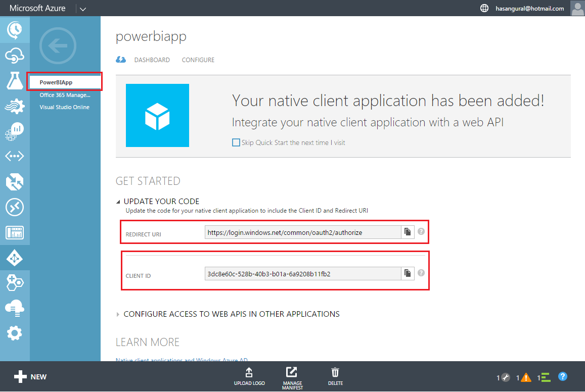Open the user account avatar

coord(577,8)
